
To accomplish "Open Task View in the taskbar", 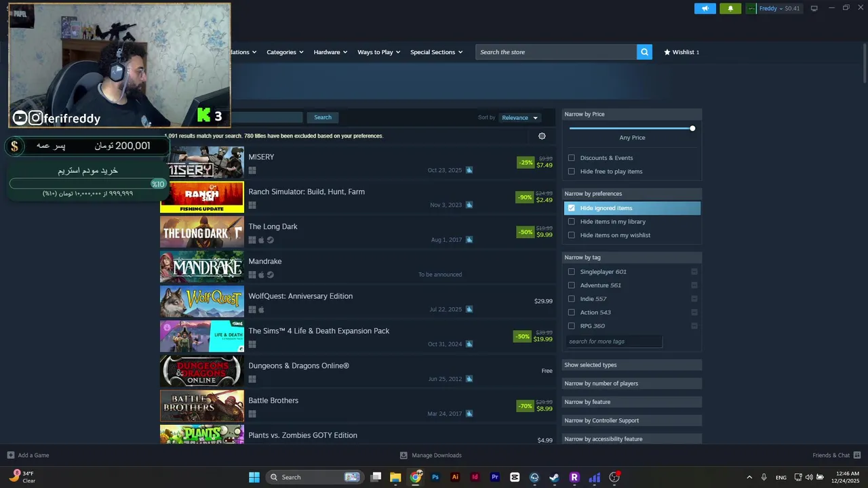I will pos(376,477).
